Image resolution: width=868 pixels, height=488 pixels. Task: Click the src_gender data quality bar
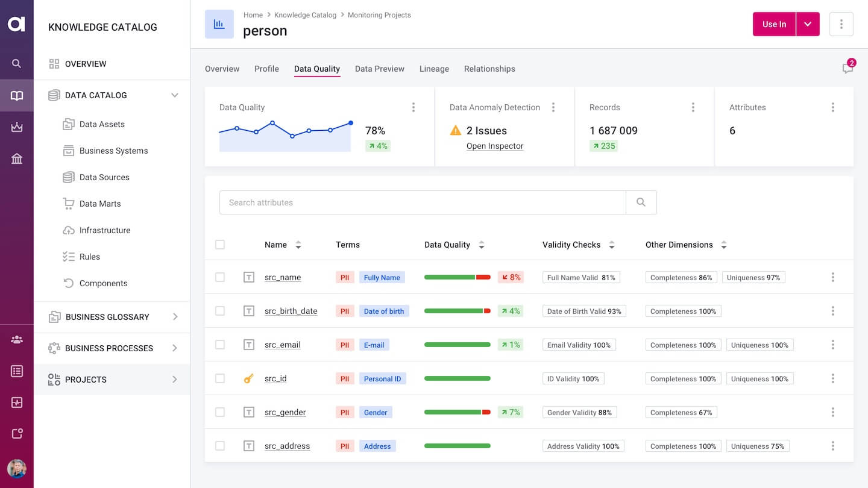[457, 412]
